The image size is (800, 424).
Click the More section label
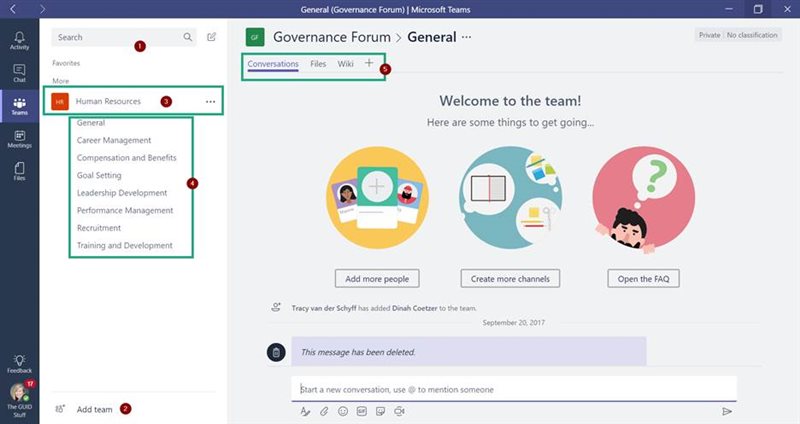pos(60,81)
